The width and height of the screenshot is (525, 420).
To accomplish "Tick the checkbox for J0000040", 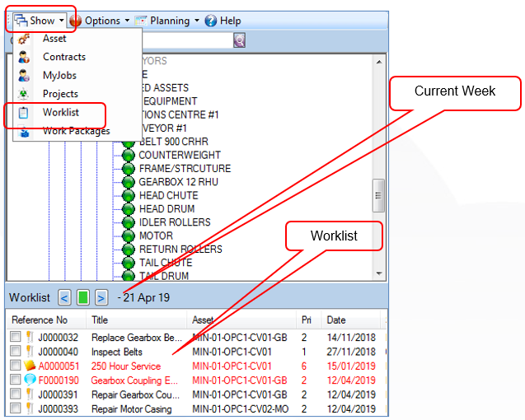I will 16,351.
